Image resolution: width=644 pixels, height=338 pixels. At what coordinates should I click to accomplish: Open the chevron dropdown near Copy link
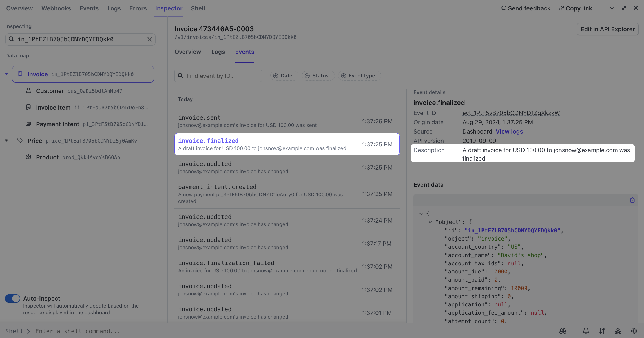(x=612, y=8)
